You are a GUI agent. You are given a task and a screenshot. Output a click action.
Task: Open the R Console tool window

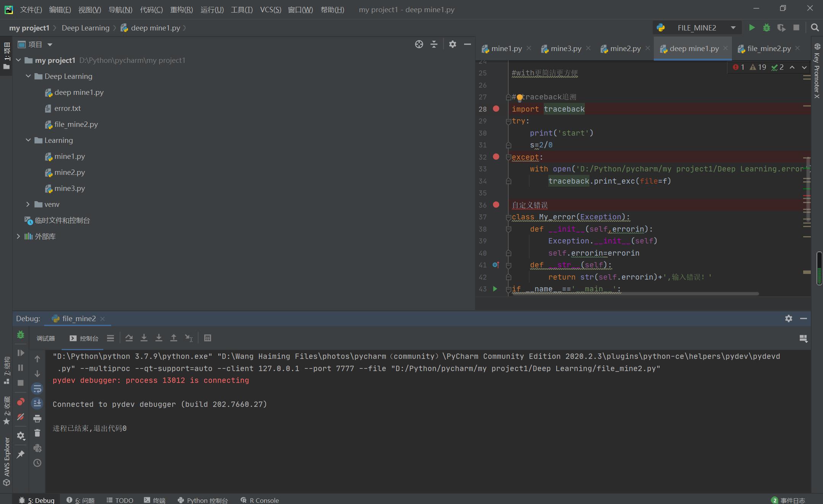(x=260, y=500)
